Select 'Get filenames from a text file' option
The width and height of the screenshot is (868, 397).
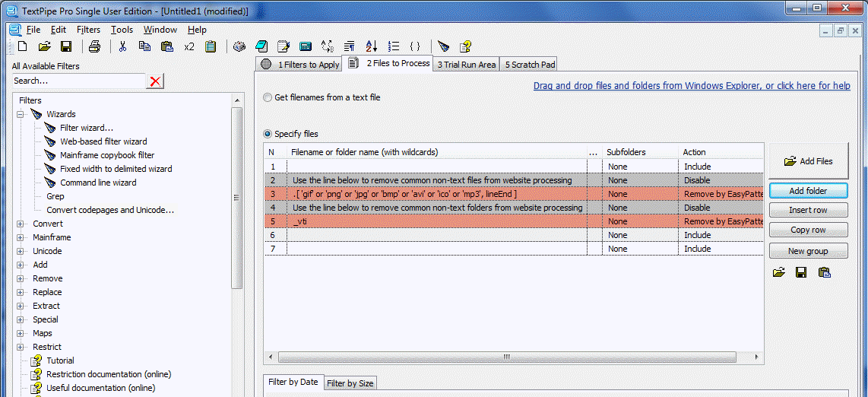268,97
